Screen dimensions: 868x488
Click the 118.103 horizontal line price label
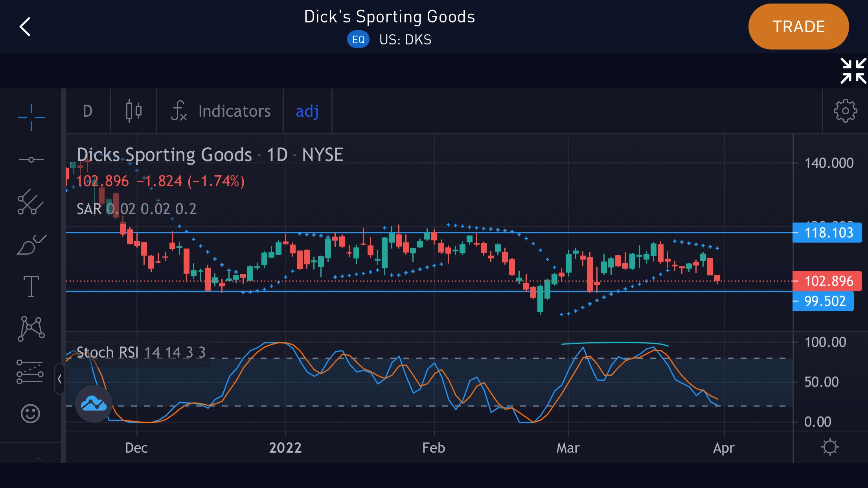[x=827, y=233]
